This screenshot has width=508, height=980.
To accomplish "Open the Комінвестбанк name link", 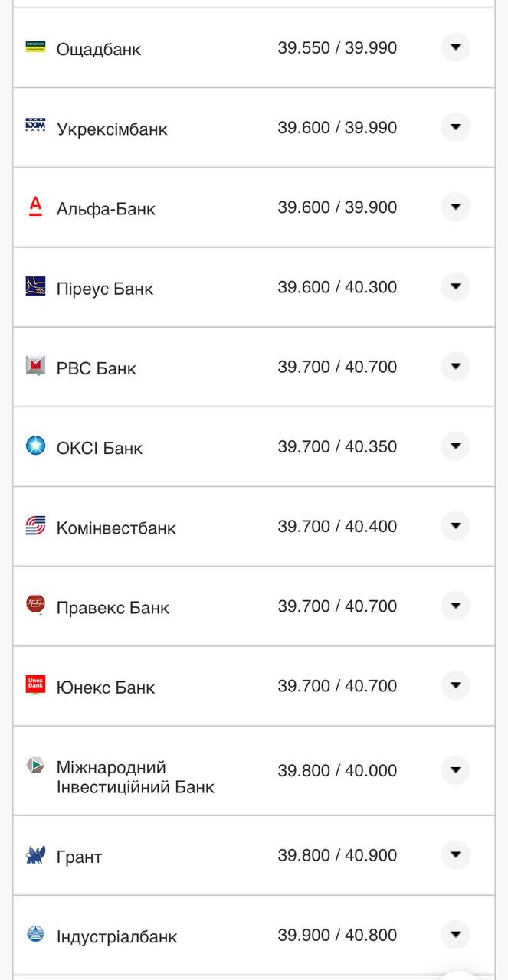I will 116,528.
